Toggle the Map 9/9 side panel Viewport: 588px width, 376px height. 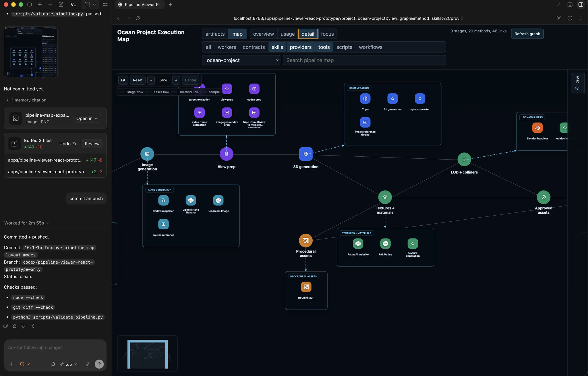pyautogui.click(x=578, y=83)
